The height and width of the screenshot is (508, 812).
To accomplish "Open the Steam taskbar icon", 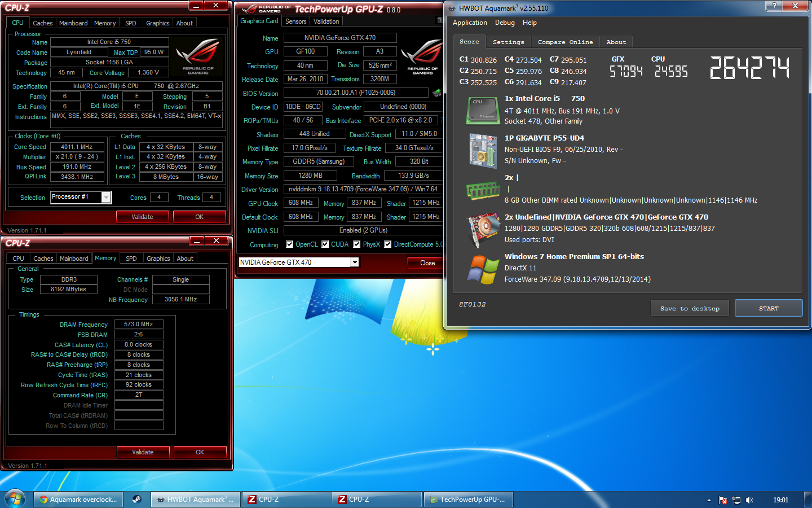I will pyautogui.click(x=136, y=500).
